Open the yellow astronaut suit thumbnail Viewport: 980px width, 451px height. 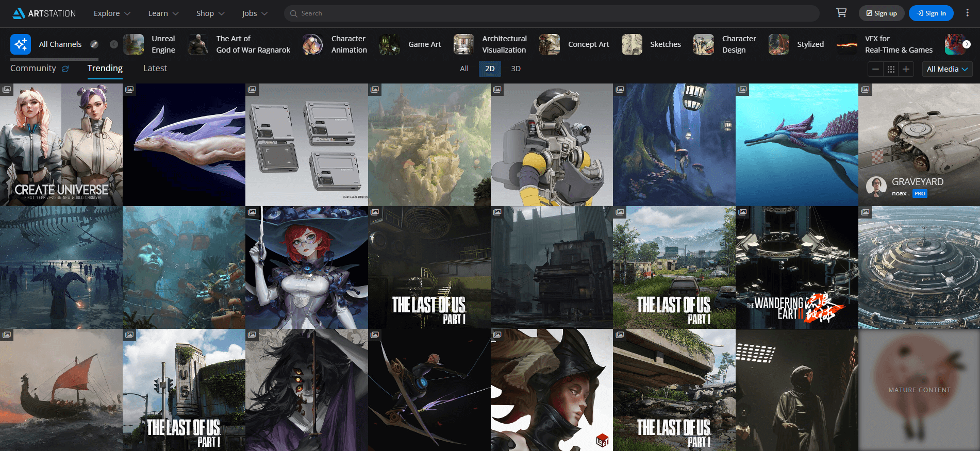552,145
